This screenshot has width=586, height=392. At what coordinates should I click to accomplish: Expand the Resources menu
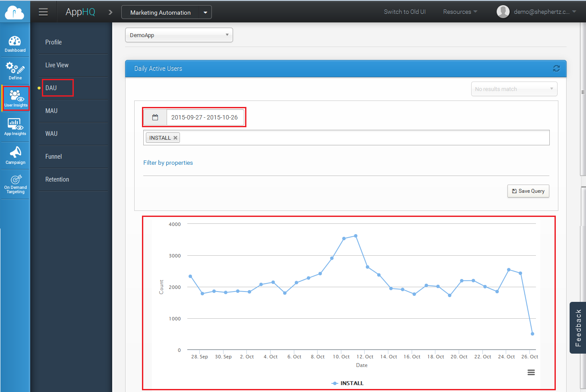coord(460,12)
